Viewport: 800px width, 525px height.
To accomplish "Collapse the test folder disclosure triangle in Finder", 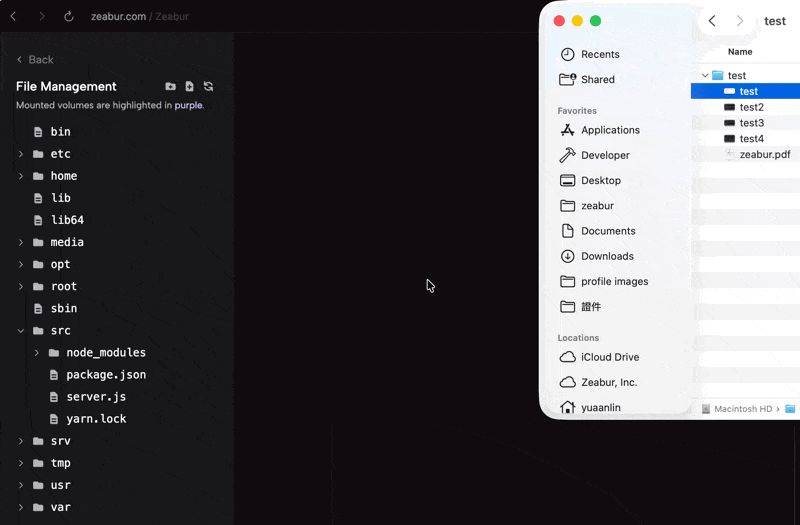I will coord(705,76).
